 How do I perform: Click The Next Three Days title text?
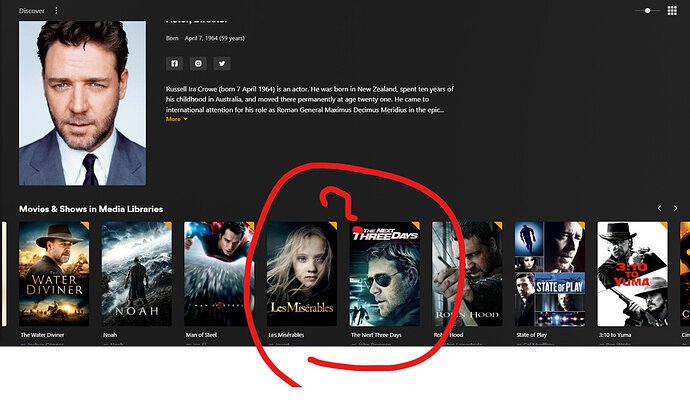376,335
